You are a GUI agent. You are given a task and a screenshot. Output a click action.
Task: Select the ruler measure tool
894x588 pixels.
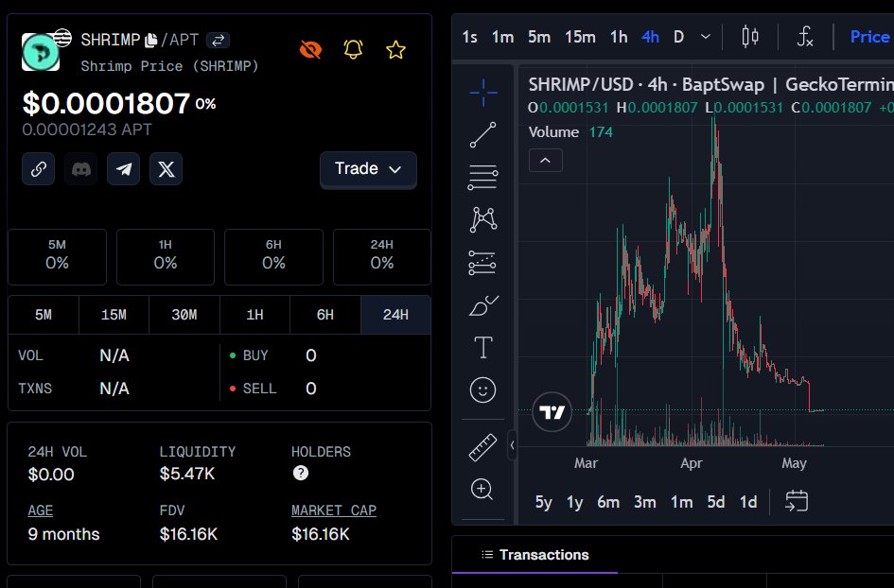482,447
